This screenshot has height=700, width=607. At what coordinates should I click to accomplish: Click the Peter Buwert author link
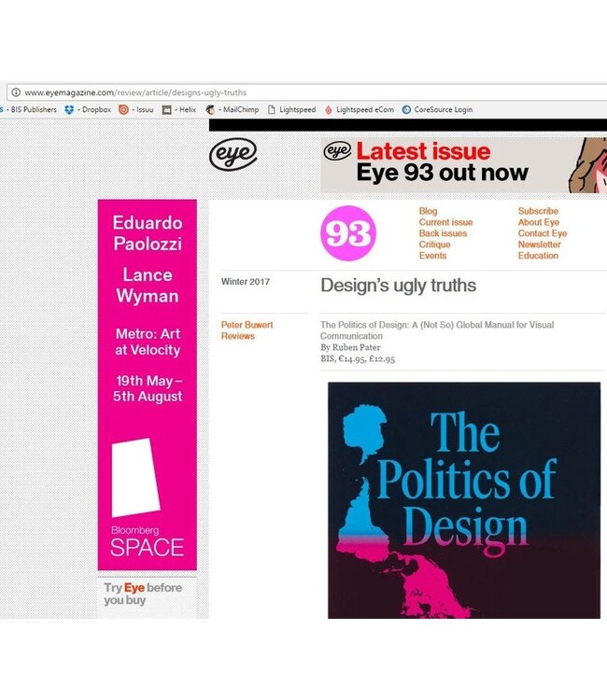(247, 325)
